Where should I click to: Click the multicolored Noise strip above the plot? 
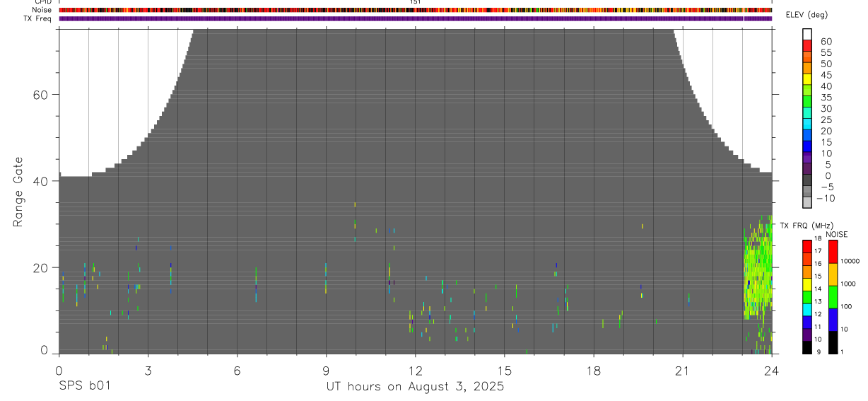(415, 10)
